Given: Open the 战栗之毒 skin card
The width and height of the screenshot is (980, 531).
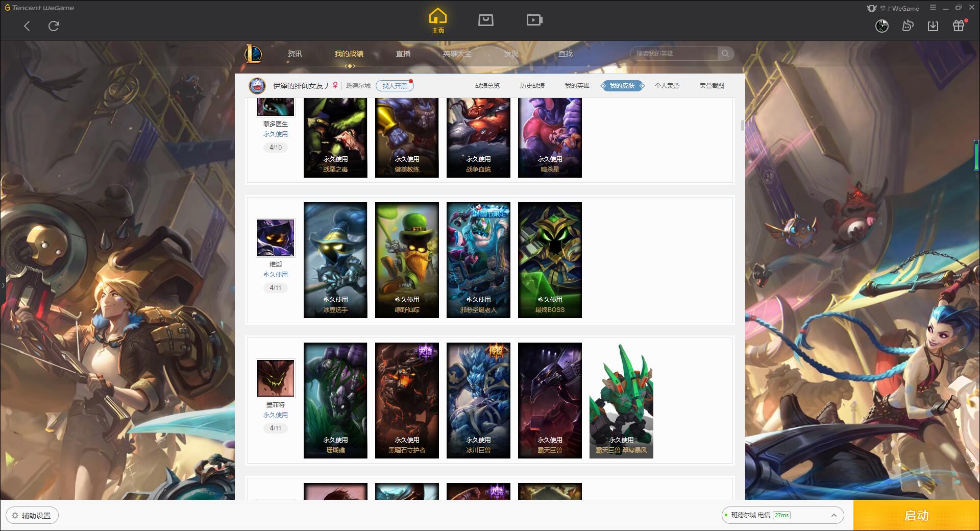Looking at the screenshot, I should [335, 138].
